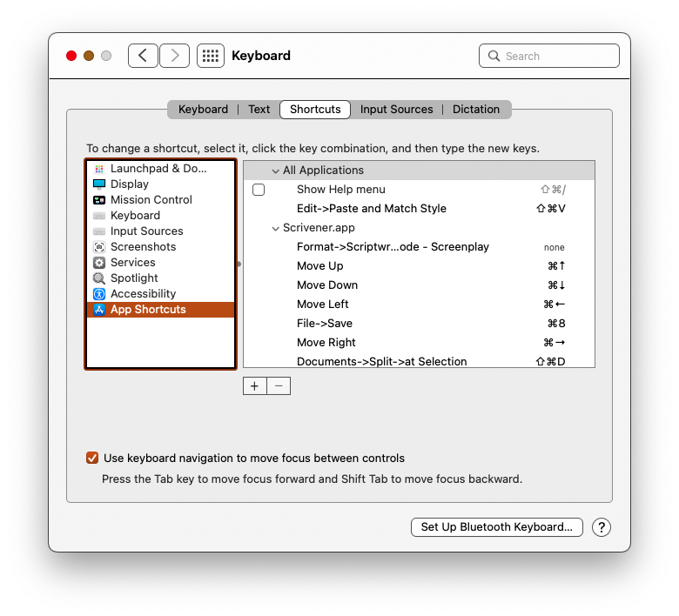Enable the Show Help menu checkbox

pos(259,190)
